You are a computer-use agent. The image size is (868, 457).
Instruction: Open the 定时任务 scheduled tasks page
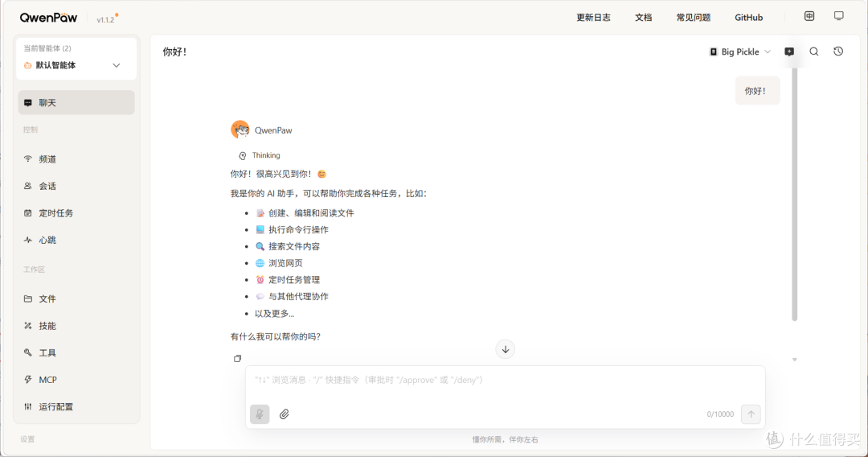point(76,212)
